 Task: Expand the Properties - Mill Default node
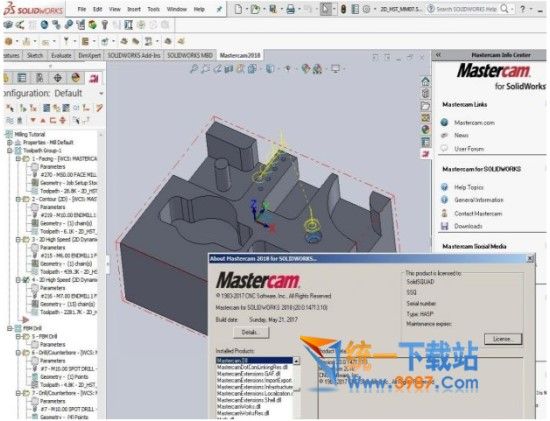coord(10,142)
